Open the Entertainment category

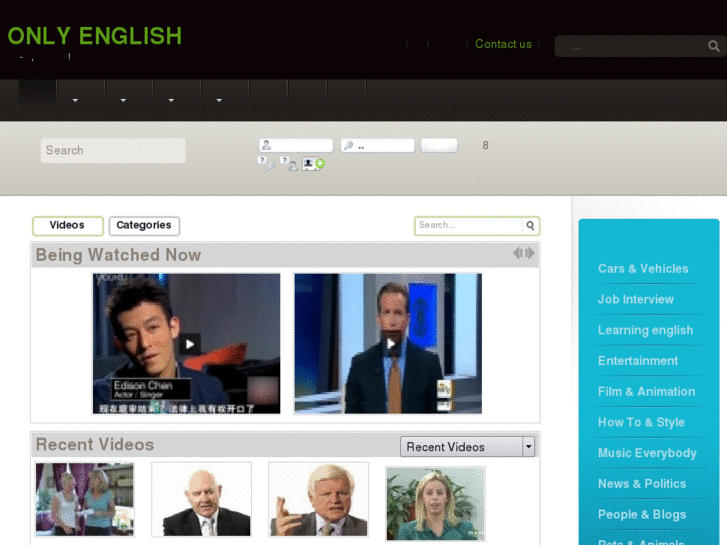(x=638, y=361)
